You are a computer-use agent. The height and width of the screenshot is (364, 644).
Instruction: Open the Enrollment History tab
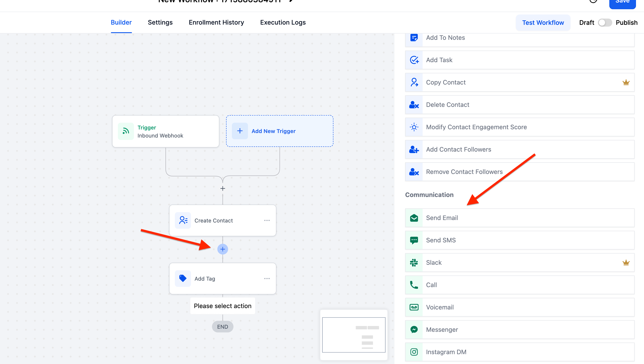tap(216, 23)
